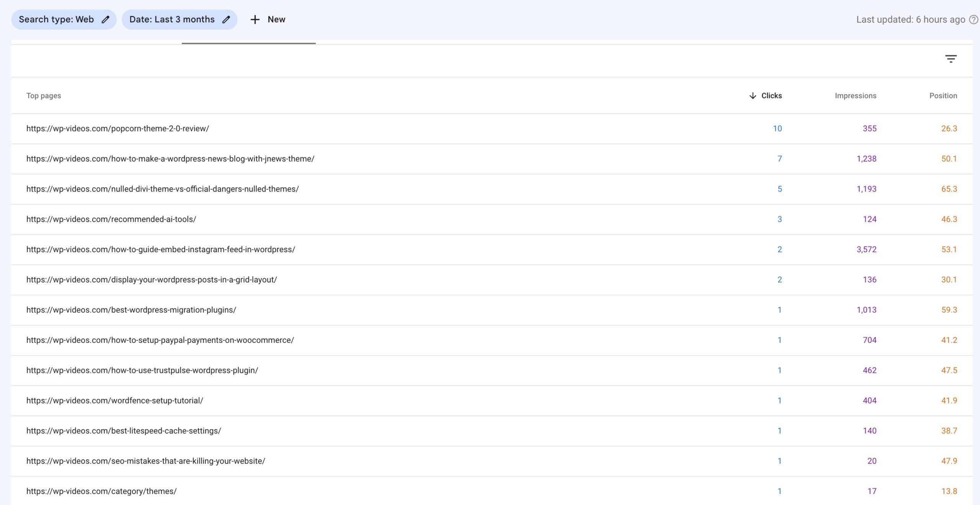This screenshot has width=980, height=505.
Task: Open the Search type: Web chip
Action: click(56, 20)
